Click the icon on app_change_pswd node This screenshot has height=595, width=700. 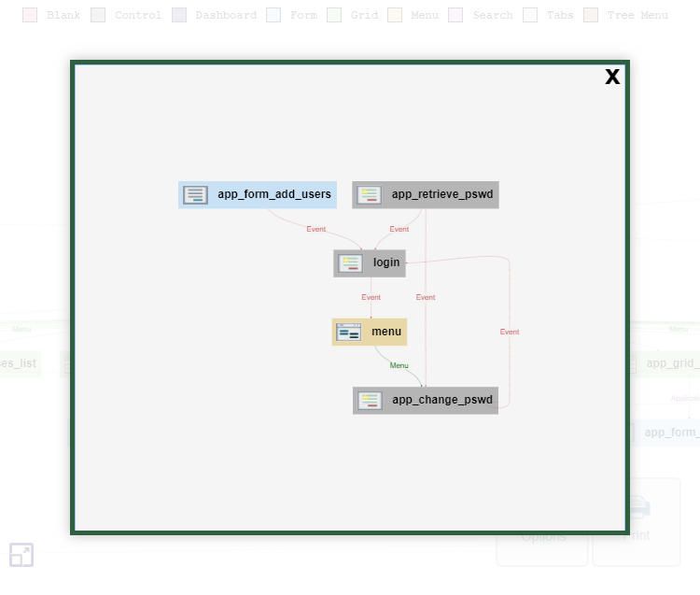[371, 401]
